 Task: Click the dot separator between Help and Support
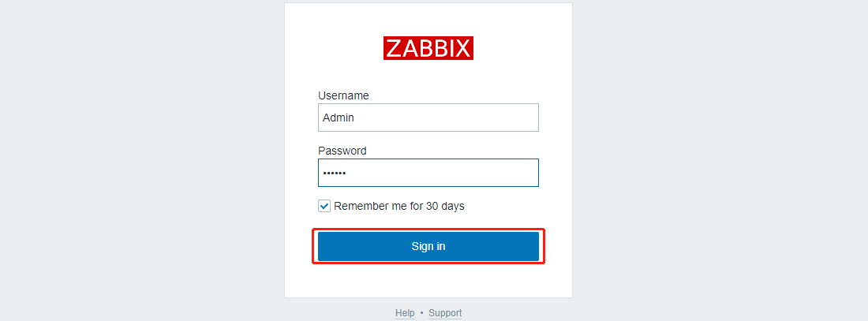coord(422,313)
